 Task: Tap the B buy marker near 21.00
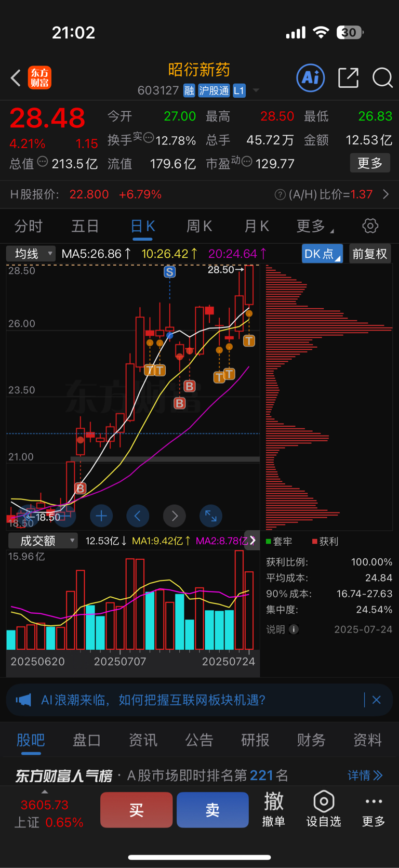coord(80,488)
